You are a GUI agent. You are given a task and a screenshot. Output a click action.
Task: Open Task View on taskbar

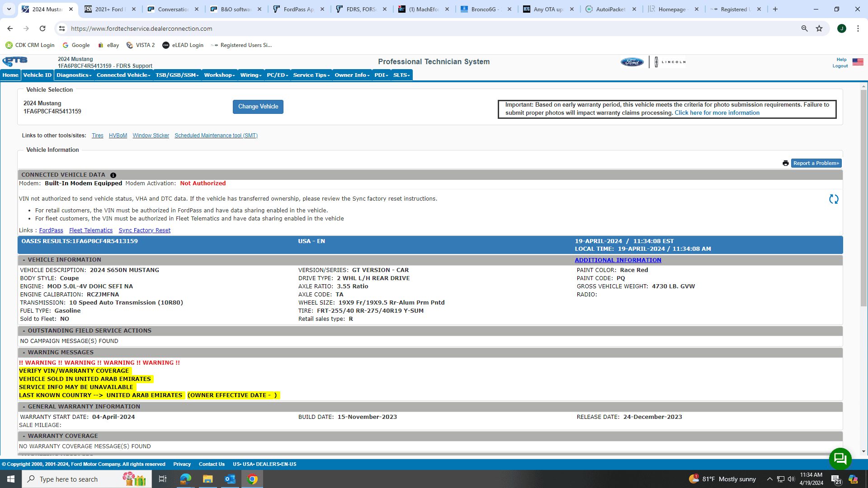pos(163,479)
